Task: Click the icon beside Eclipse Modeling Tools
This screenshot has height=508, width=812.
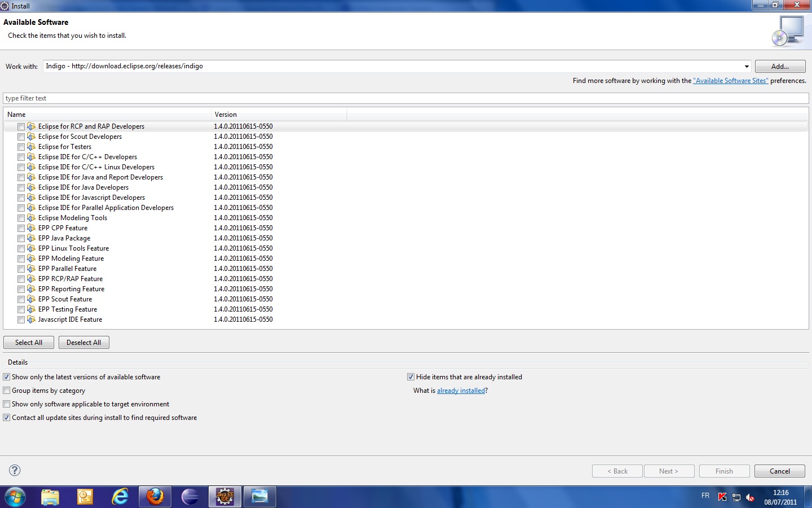Action: click(32, 218)
